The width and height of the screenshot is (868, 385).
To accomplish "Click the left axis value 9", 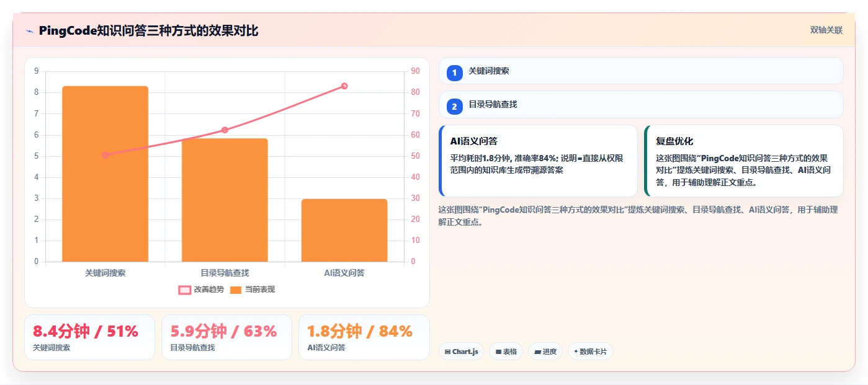I will [36, 71].
